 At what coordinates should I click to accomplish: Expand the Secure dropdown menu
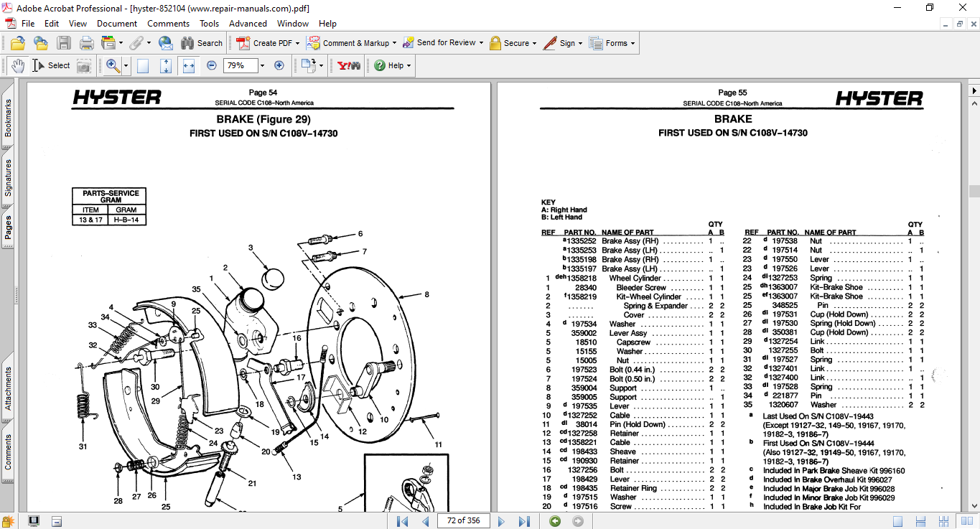(x=535, y=43)
